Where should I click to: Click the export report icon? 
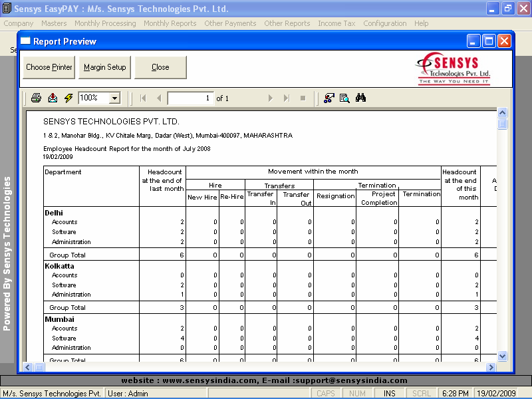pos(53,98)
